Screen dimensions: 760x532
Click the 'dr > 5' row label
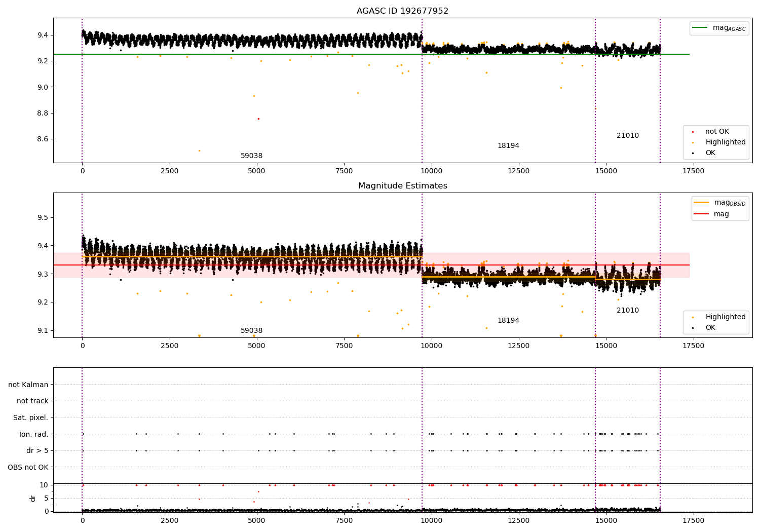pyautogui.click(x=37, y=451)
